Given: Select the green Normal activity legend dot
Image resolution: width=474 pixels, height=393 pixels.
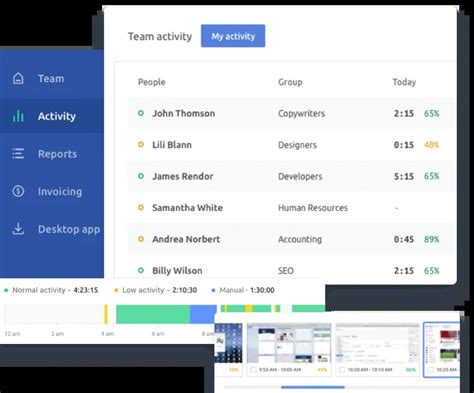Looking at the screenshot, I should 6,290.
